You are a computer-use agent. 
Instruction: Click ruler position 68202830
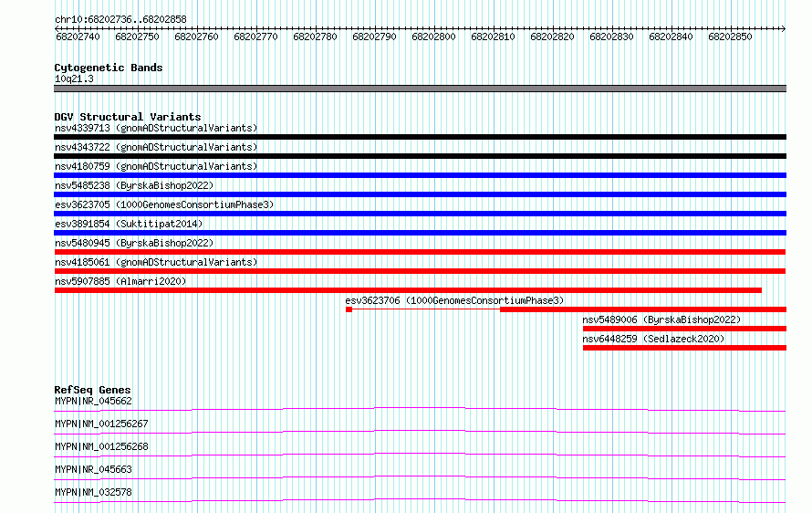[x=611, y=37]
